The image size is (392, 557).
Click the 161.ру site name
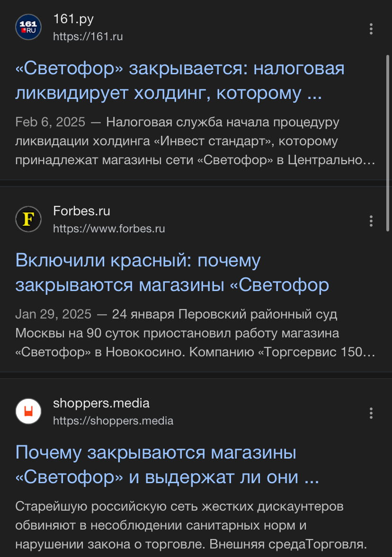[x=73, y=19]
